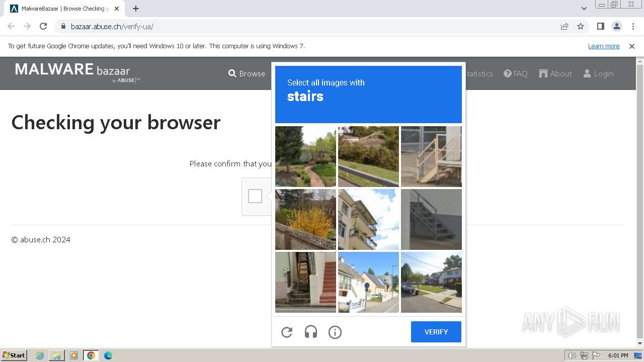
Task: Share this page icon
Action: click(565, 26)
